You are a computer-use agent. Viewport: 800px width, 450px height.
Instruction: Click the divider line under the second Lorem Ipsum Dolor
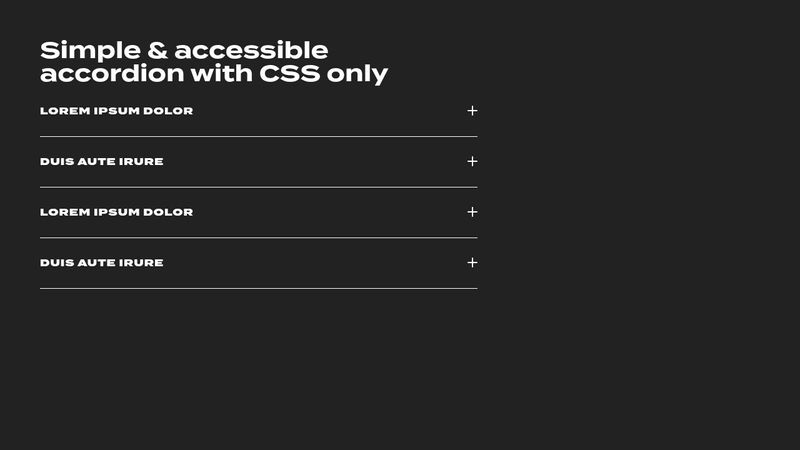pyautogui.click(x=258, y=238)
